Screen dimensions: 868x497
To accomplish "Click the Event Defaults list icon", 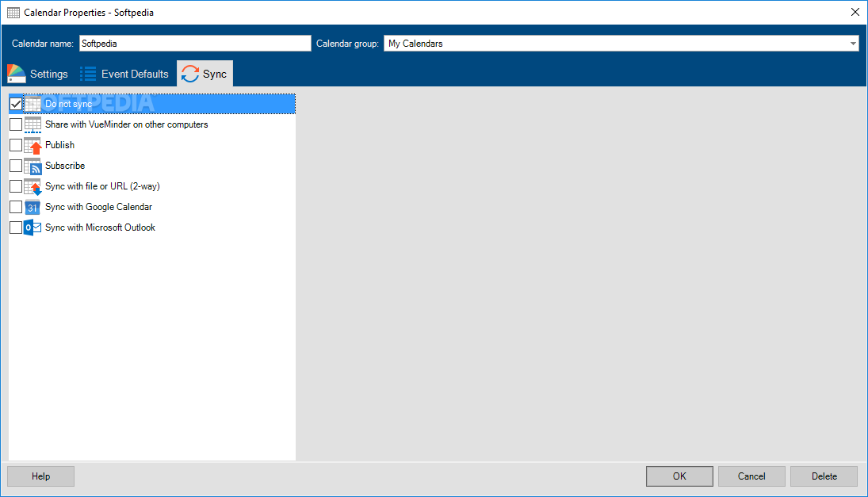I will (x=87, y=74).
